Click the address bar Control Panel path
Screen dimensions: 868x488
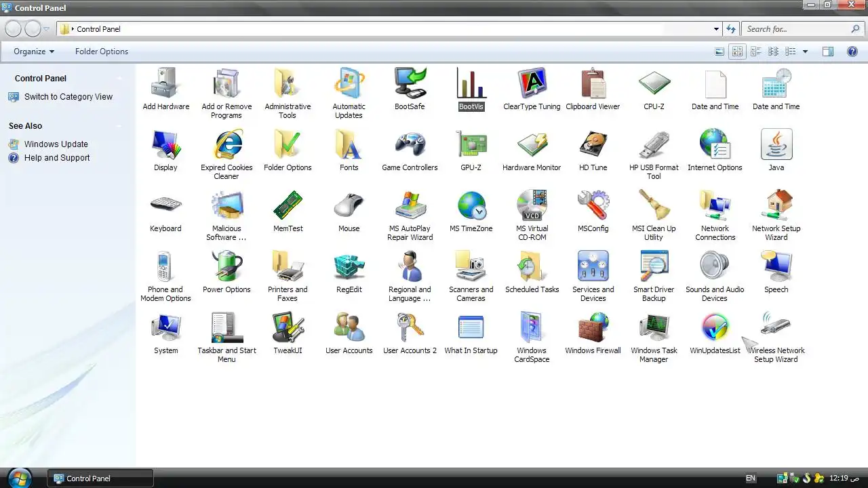pos(98,29)
